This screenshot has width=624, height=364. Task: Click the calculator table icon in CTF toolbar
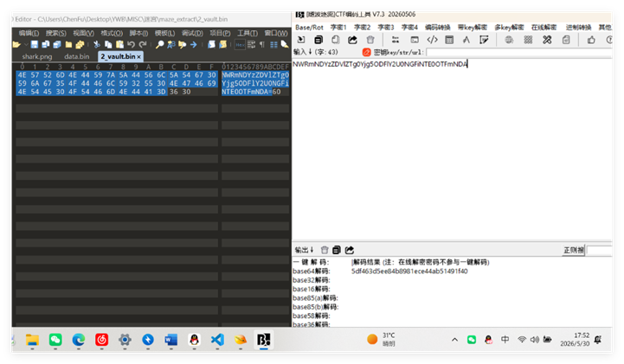click(449, 40)
